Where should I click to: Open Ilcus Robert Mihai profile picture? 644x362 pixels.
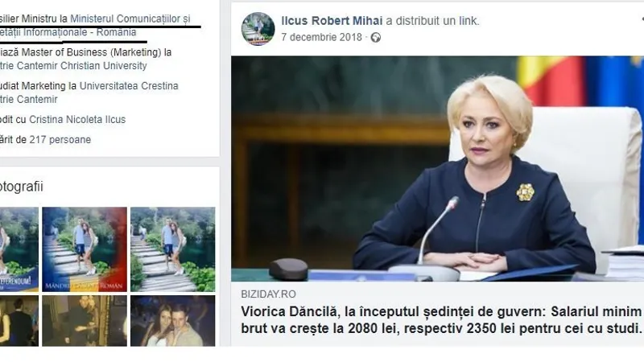258,28
